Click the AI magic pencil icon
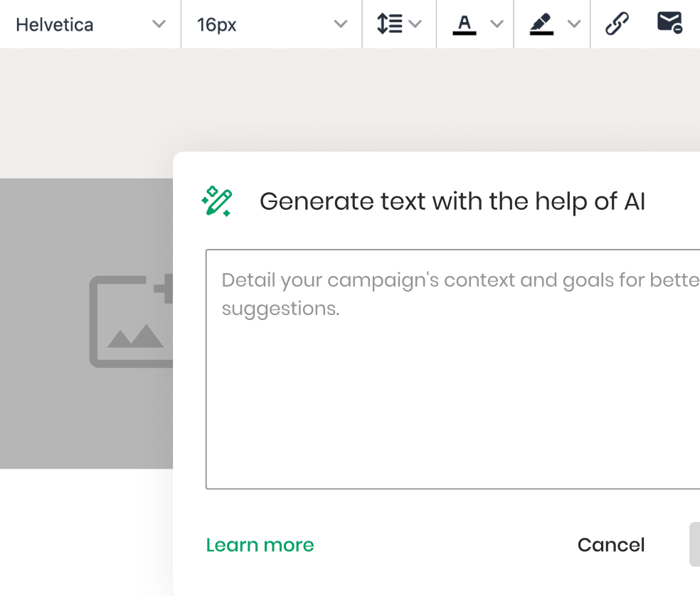Screen dimensions: 700x596 217,201
